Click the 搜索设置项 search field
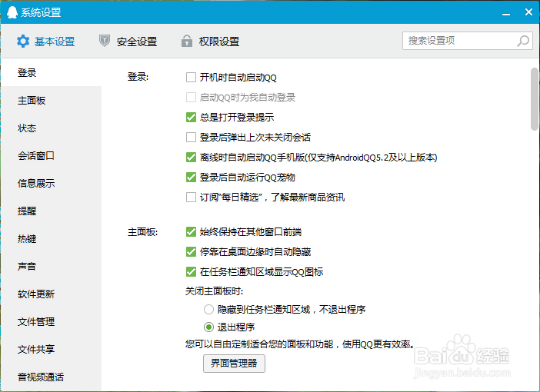Image resolution: width=540 pixels, height=392 pixels. (468, 41)
